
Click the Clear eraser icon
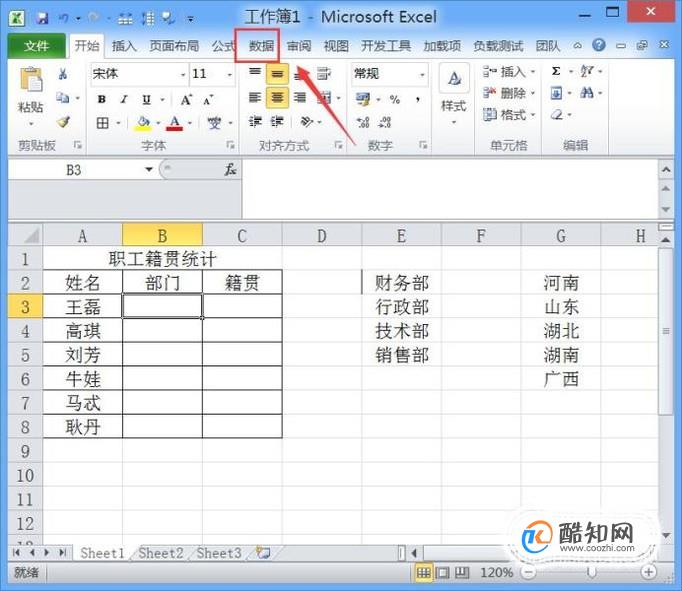coord(557,115)
